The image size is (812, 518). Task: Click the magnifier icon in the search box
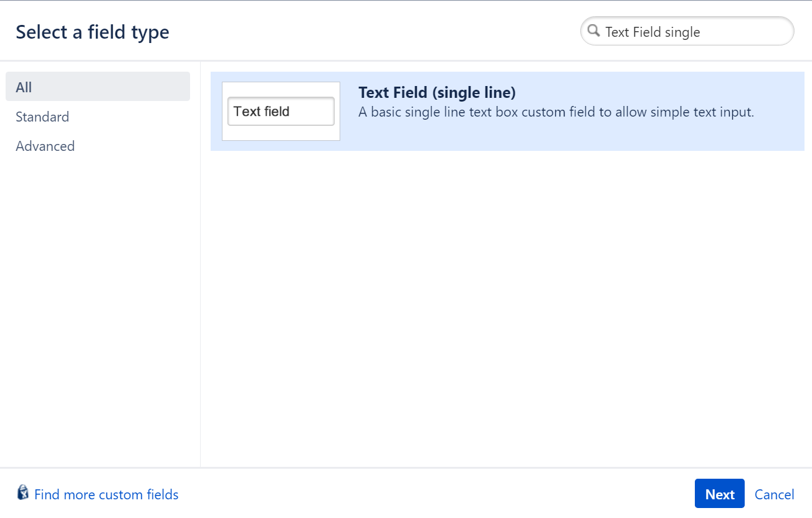coord(594,31)
